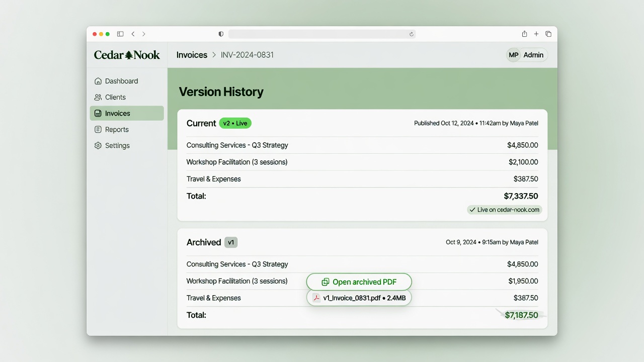The width and height of the screenshot is (644, 362).
Task: Click Consulting Services row in Current card
Action: point(362,145)
